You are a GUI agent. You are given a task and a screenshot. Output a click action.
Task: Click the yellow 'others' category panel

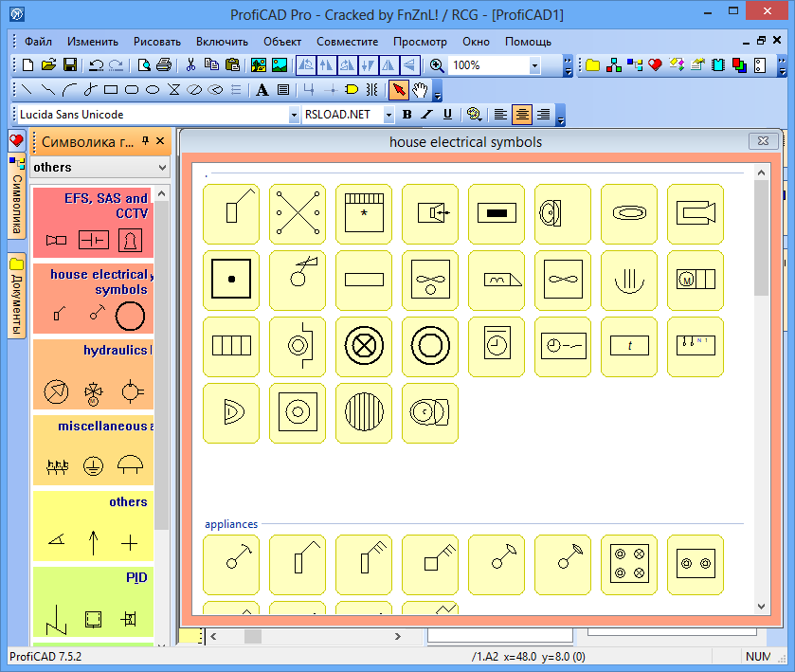pyautogui.click(x=91, y=524)
